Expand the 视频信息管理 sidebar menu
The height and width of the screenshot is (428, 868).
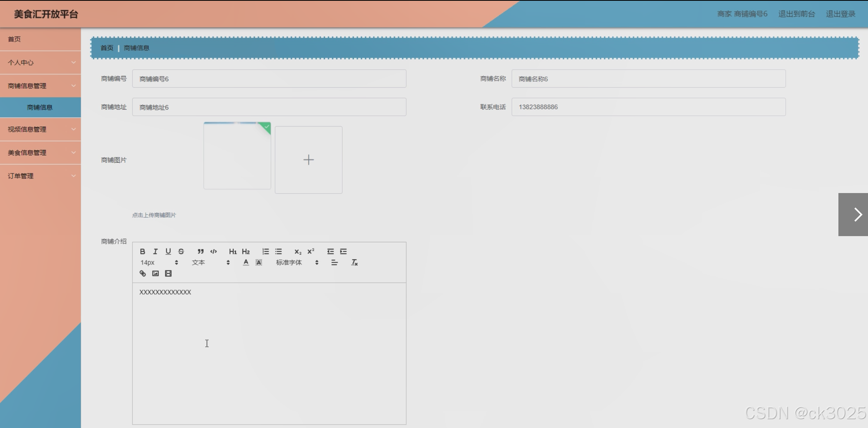coord(40,129)
